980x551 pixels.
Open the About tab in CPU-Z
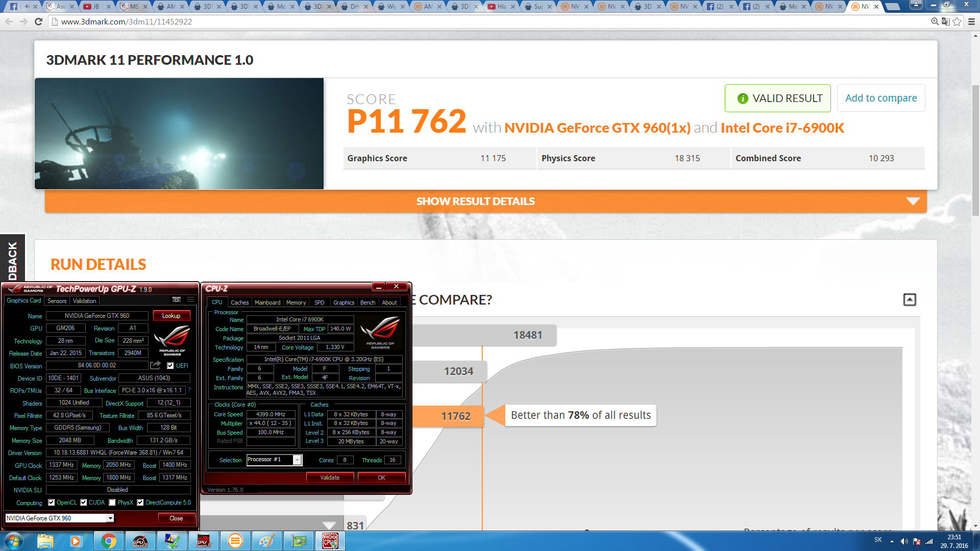(389, 303)
